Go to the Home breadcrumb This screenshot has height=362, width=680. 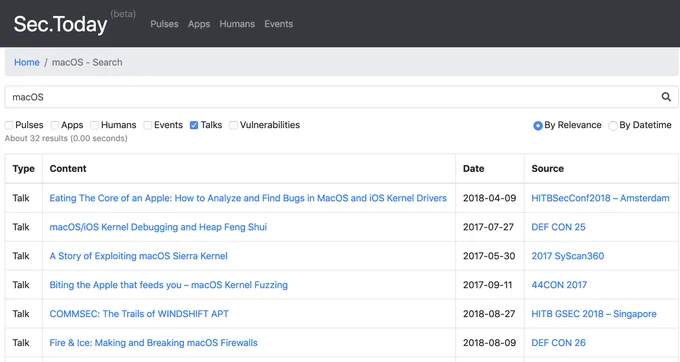pyautogui.click(x=27, y=62)
